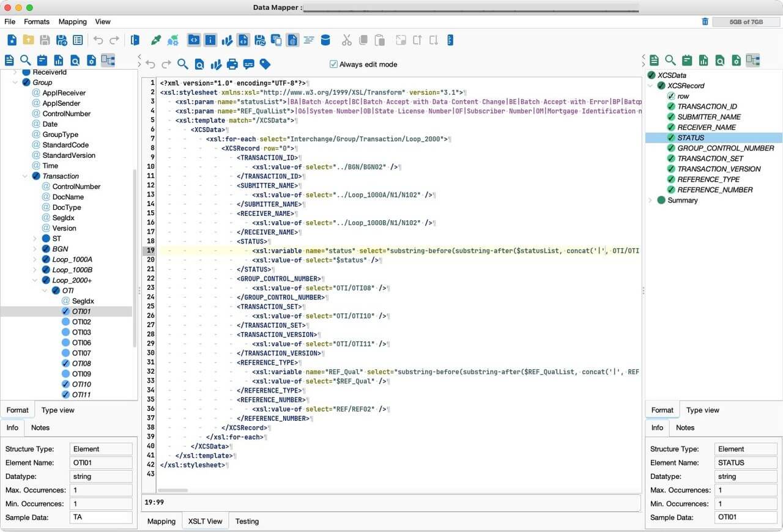Image resolution: width=783 pixels, height=532 pixels.
Task: Click the Save As disk icon in the main toolbar
Action: pos(61,40)
